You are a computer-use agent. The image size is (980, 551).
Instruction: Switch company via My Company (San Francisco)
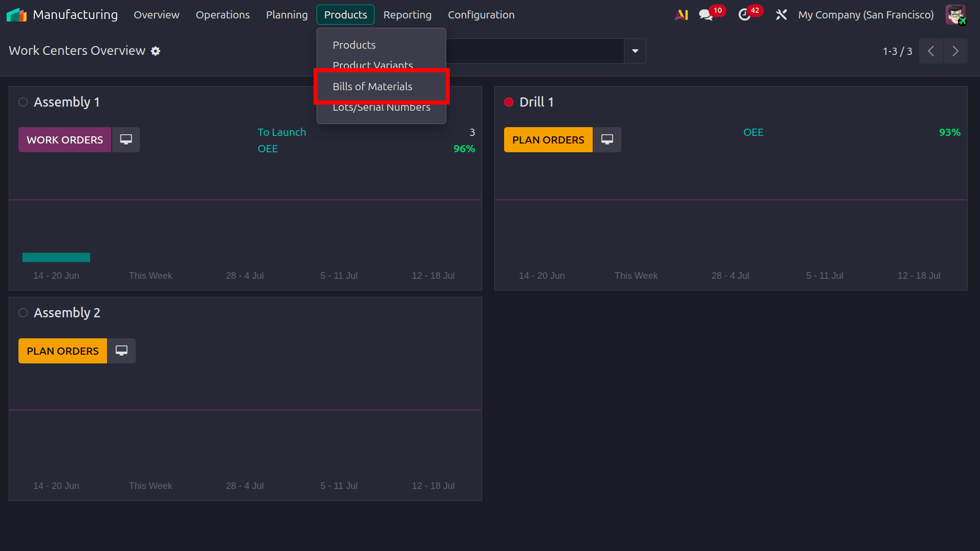tap(866, 15)
